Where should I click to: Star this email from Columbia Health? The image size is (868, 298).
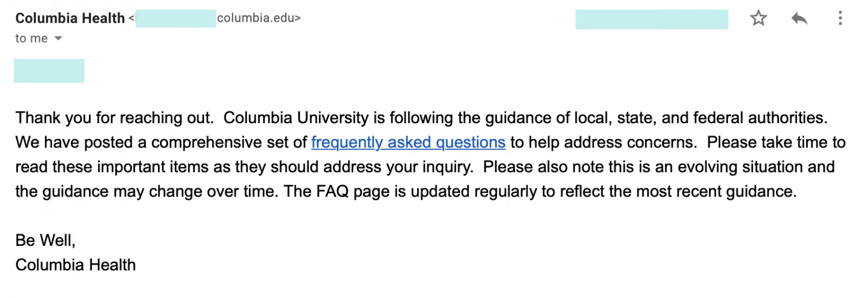[758, 18]
